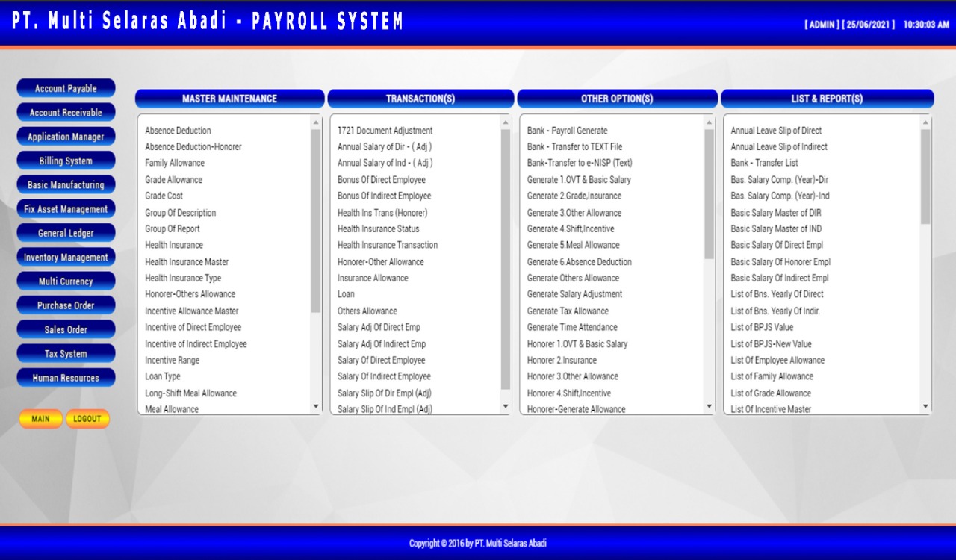
Task: Click List & Reports scroll-up arrow
Action: (x=926, y=122)
